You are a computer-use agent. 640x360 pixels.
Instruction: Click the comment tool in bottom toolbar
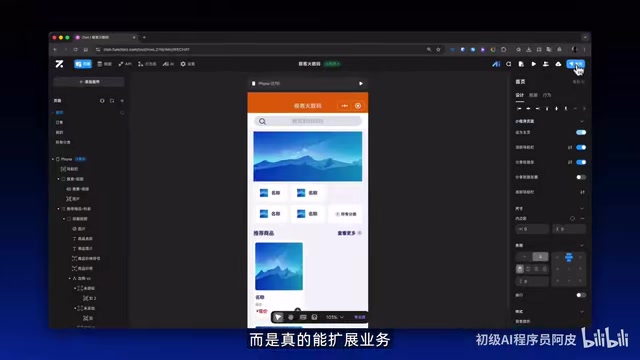(303, 317)
